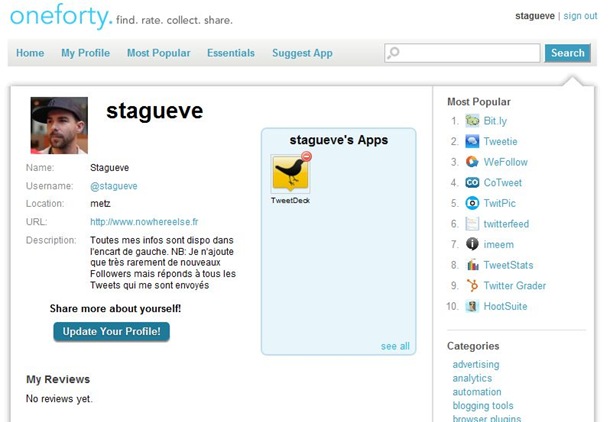
Task: Browse the advertising category
Action: coord(476,364)
